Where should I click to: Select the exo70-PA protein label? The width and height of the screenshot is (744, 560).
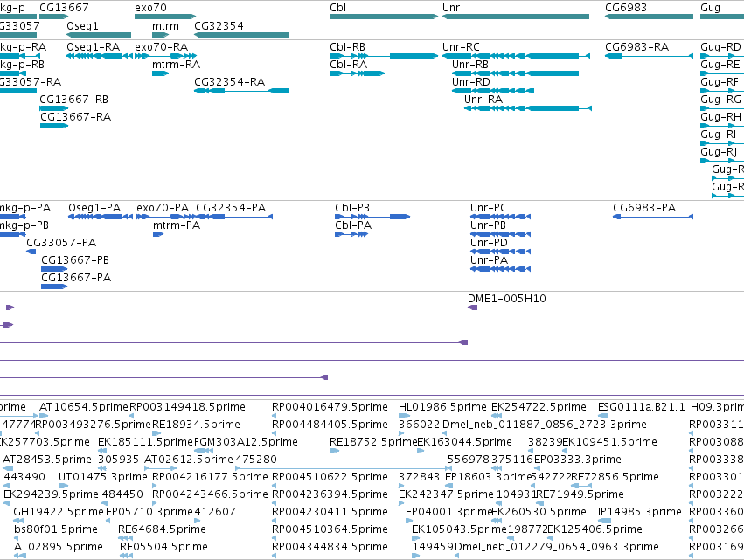coord(163,208)
